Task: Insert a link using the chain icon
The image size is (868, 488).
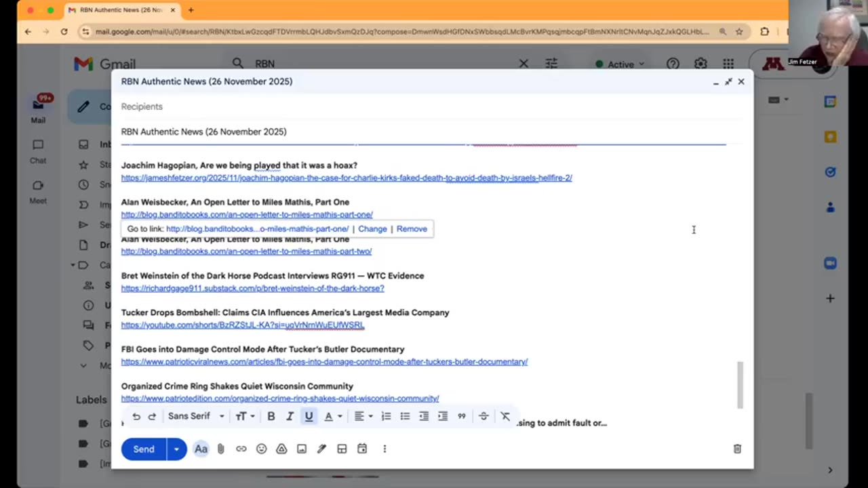Action: (x=241, y=449)
